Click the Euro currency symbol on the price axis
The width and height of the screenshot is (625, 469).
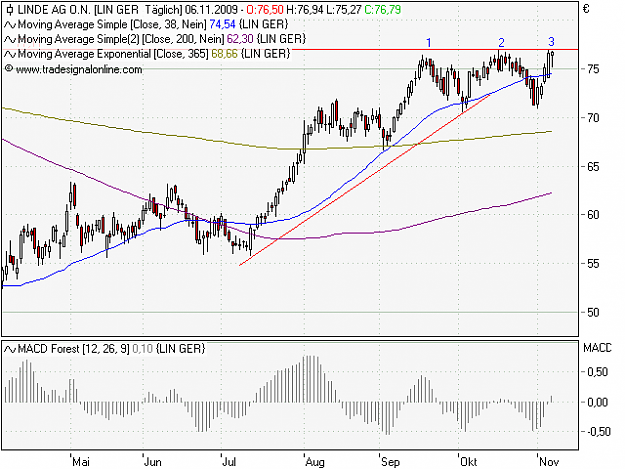click(x=586, y=9)
